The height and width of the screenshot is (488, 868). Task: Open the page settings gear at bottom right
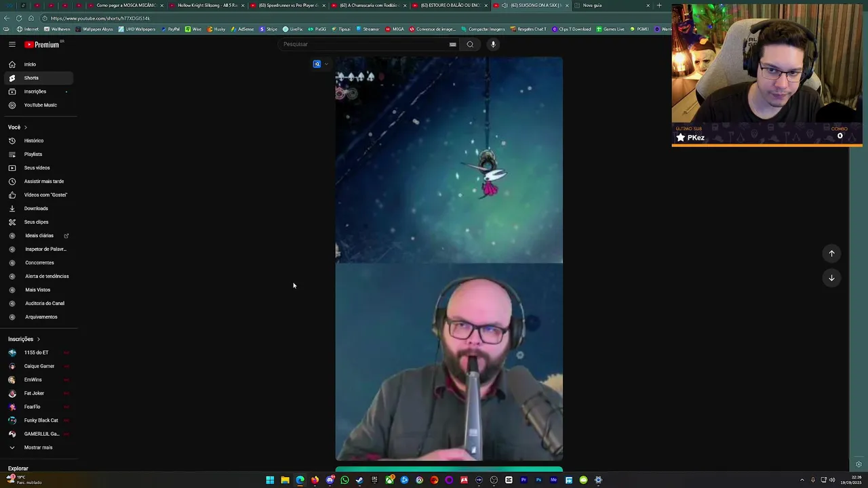pos(859,464)
